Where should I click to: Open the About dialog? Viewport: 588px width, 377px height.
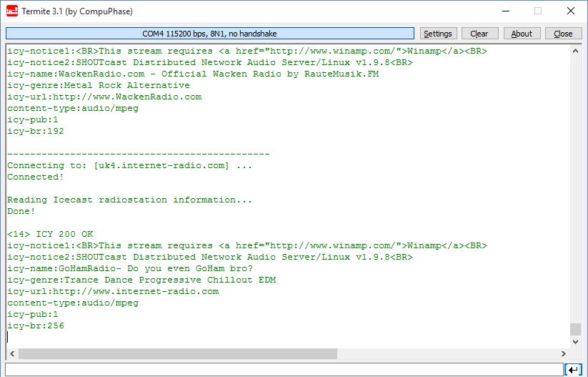[x=522, y=34]
